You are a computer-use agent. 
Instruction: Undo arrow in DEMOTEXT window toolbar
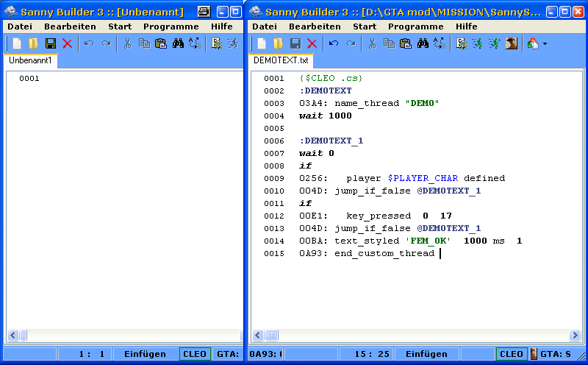pyautogui.click(x=334, y=43)
